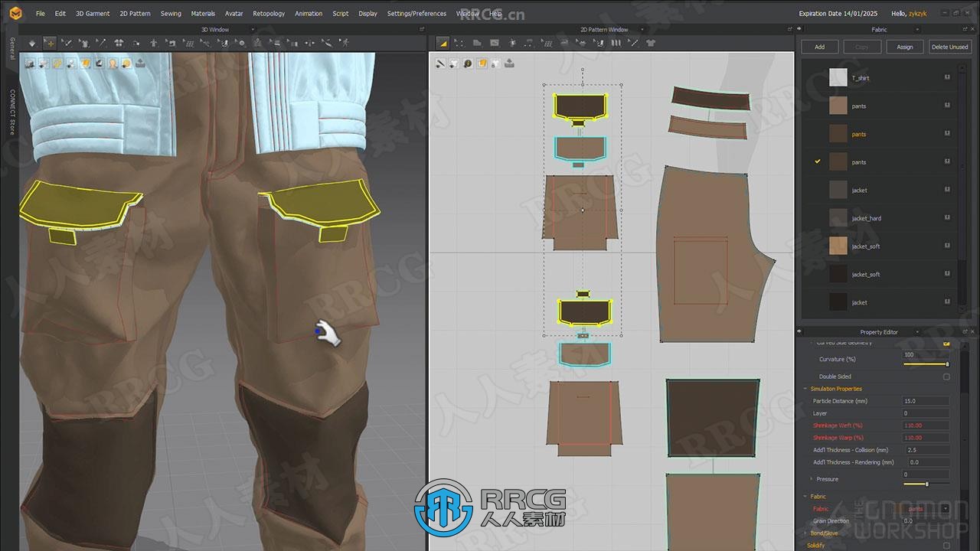Click the running figure animation icon in 3D toolbar
Image resolution: width=980 pixels, height=551 pixels.
click(x=346, y=43)
